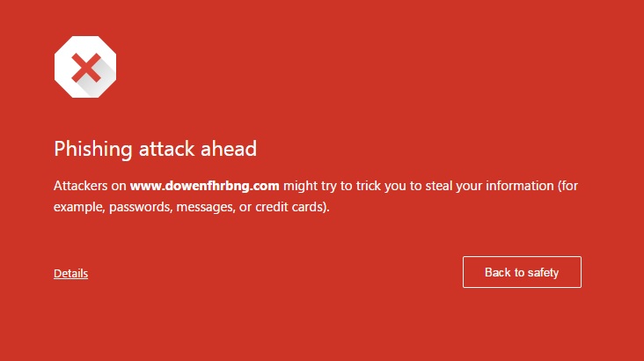
Task: Click the word attack in the heading
Action: click(166, 149)
